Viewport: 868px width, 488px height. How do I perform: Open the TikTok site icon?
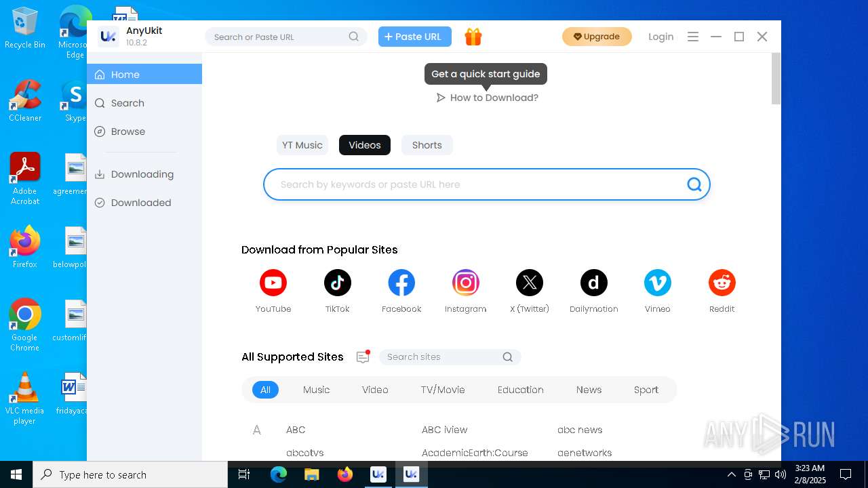tap(337, 283)
